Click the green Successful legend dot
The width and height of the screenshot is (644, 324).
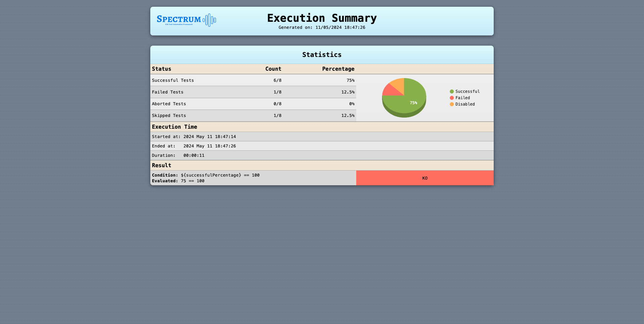(452, 91)
